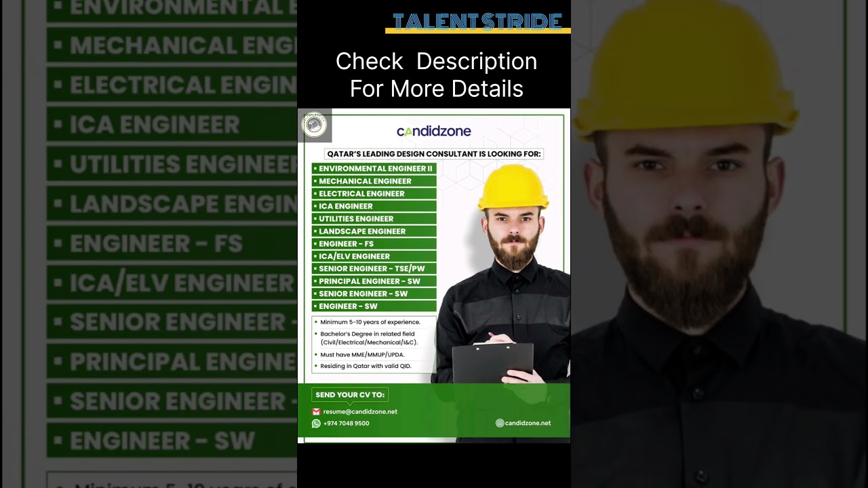Select 'Engineer – FS' row in the center poster
The width and height of the screenshot is (868, 488).
(x=374, y=243)
